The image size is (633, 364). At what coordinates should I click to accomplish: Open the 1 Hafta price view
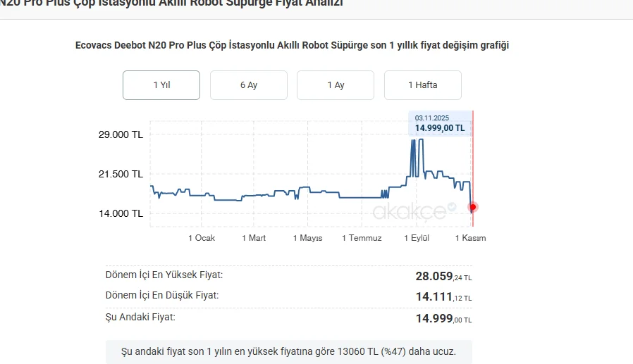(x=422, y=85)
